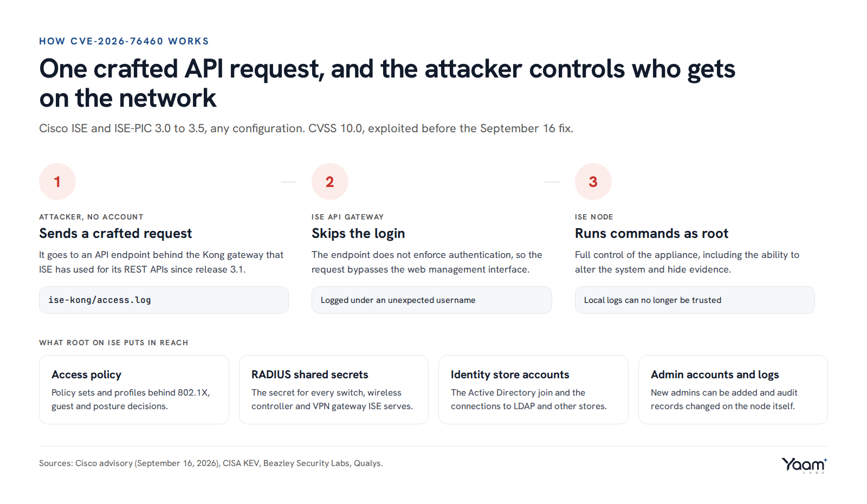Click the 'Runs commands as root' heading
The image size is (867, 504).
[x=651, y=234]
